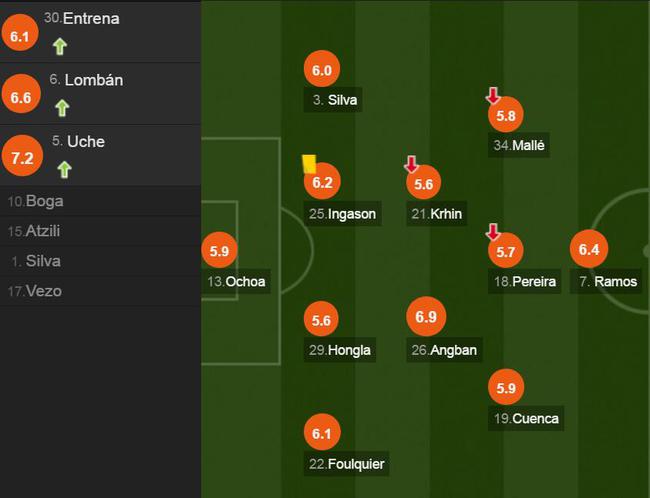
Task: Click the yellow card above Ingason
Action: tap(309, 161)
